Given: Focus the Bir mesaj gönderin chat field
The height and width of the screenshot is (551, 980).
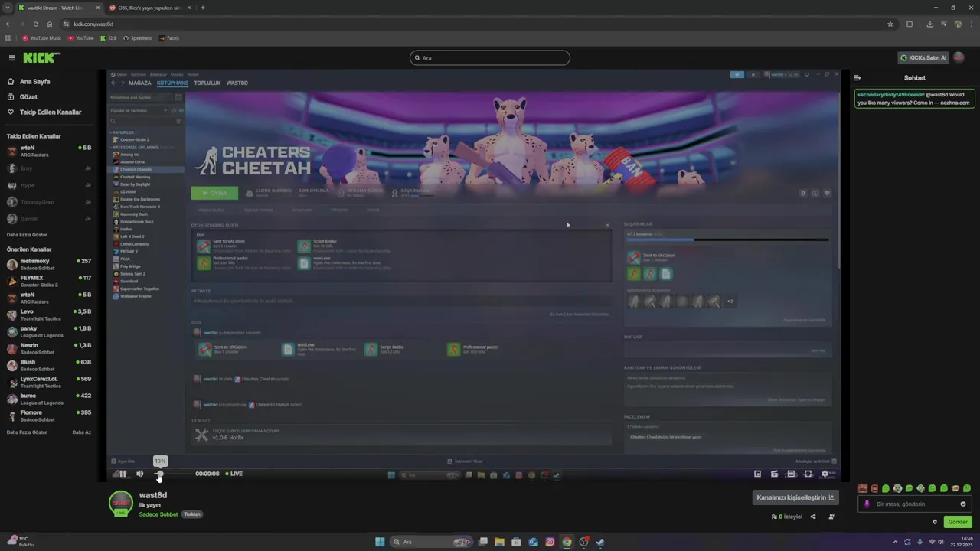Looking at the screenshot, I should point(916,504).
